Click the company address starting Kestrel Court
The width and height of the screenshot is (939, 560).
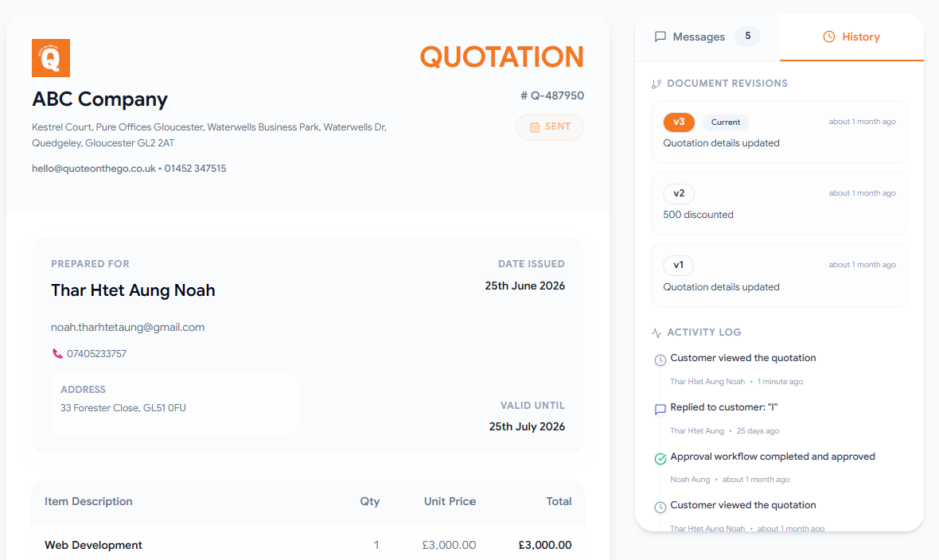point(209,134)
